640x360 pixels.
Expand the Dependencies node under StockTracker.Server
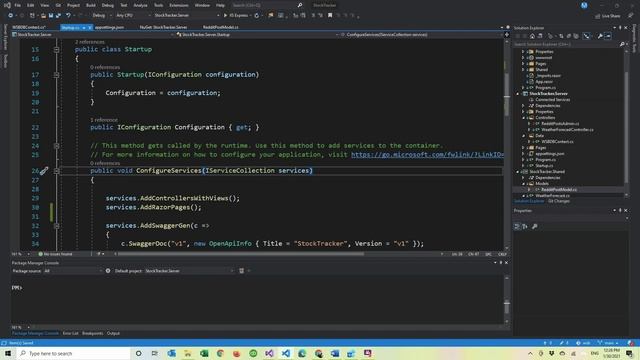523,106
